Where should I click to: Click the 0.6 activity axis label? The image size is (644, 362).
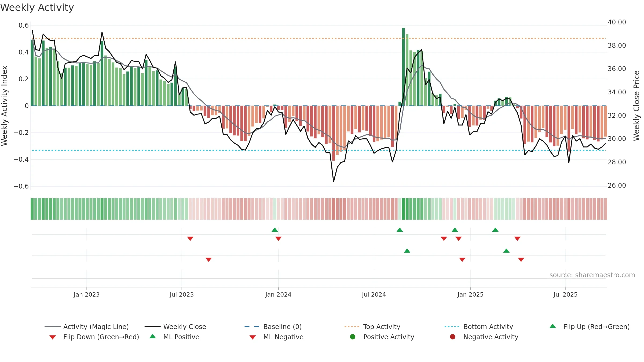24,25
